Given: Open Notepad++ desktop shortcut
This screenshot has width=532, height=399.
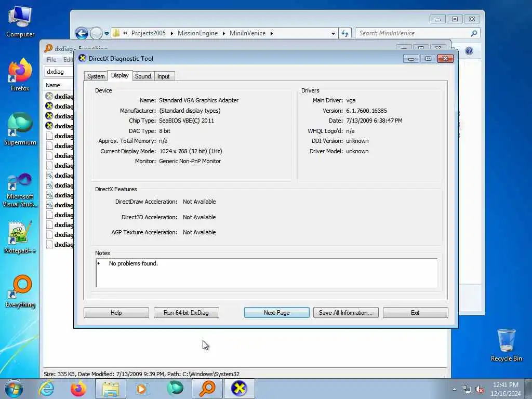Looking at the screenshot, I should click(20, 237).
